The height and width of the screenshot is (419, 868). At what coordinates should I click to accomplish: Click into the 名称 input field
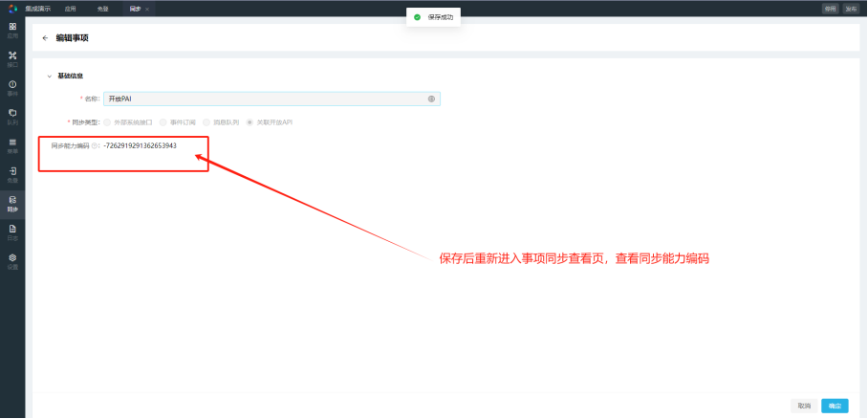[271, 99]
